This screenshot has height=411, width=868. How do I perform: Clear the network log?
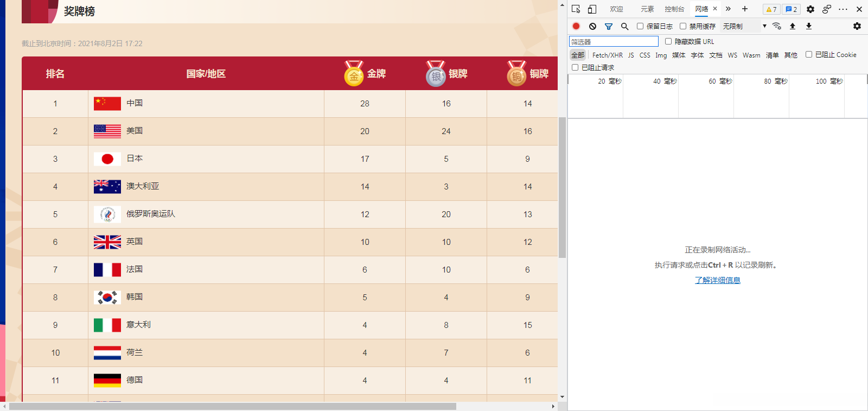pyautogui.click(x=592, y=26)
